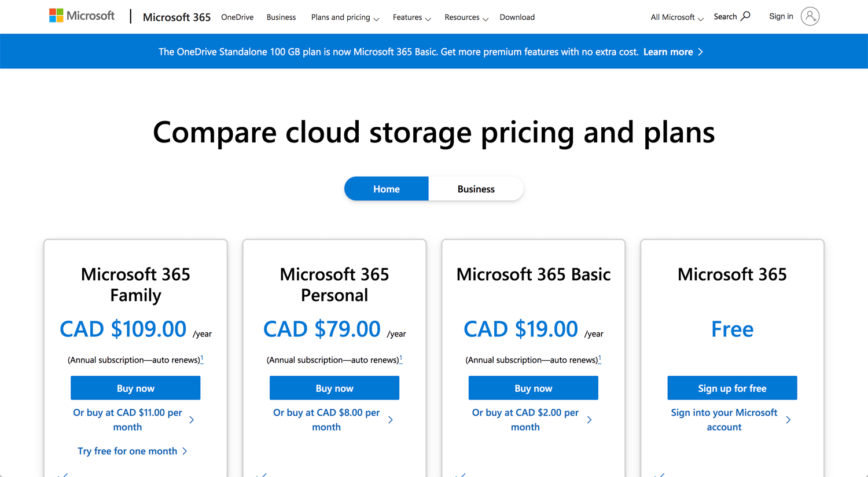Buy now for Microsoft 365 Family
This screenshot has height=477, width=868.
(135, 388)
